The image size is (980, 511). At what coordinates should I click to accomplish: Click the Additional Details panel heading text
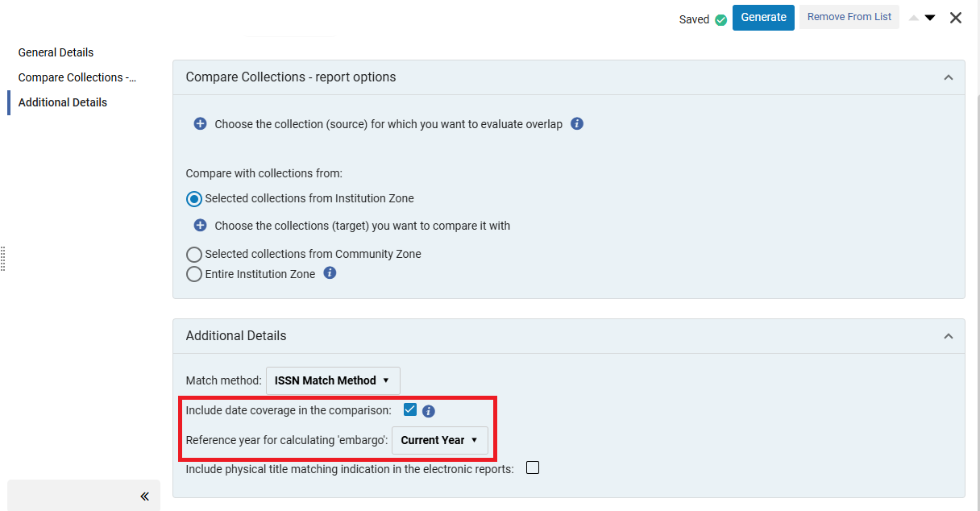(x=236, y=335)
